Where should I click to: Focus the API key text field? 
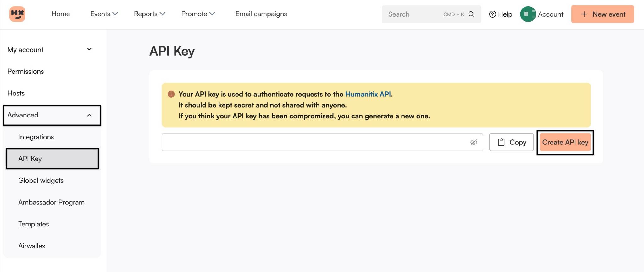coord(314,142)
